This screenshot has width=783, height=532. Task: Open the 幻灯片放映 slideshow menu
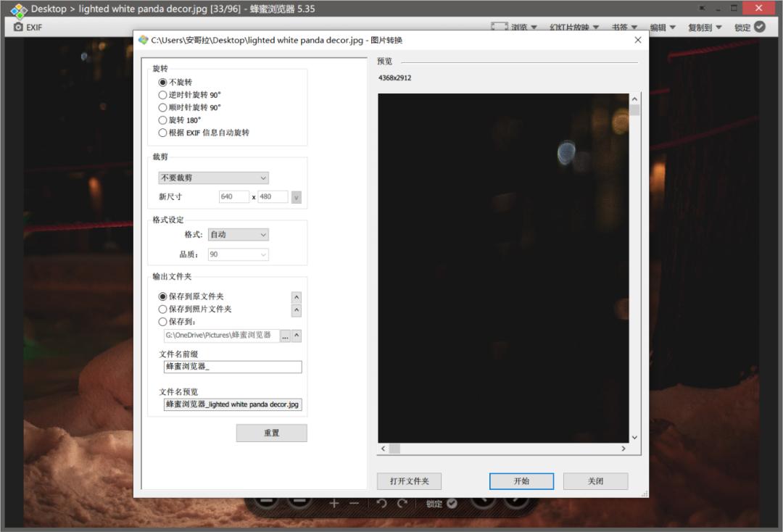pyautogui.click(x=570, y=26)
